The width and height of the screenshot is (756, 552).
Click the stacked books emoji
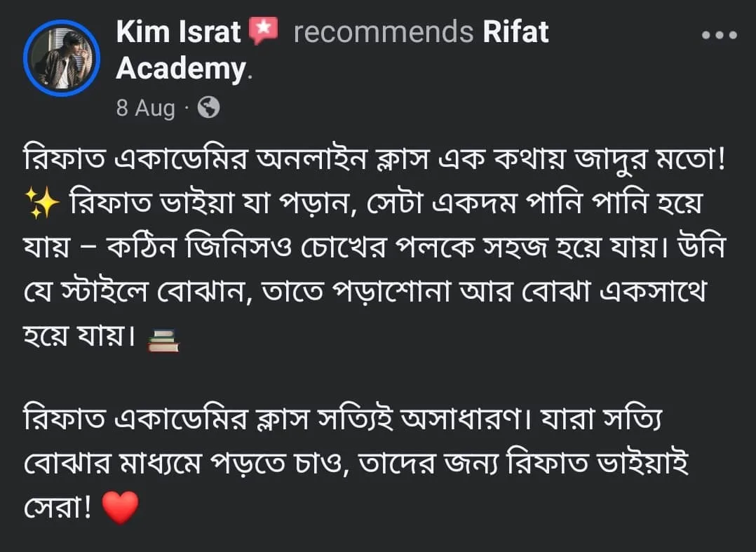coord(164,341)
